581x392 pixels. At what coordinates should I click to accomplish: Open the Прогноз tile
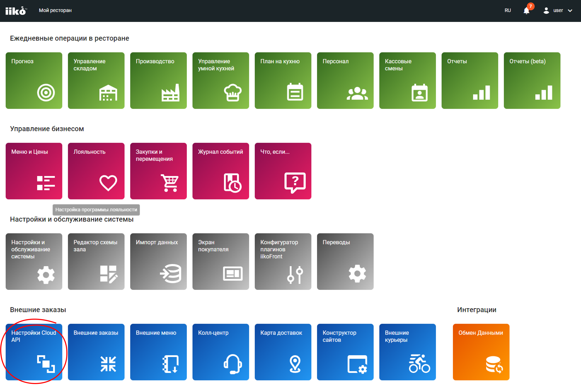[34, 80]
